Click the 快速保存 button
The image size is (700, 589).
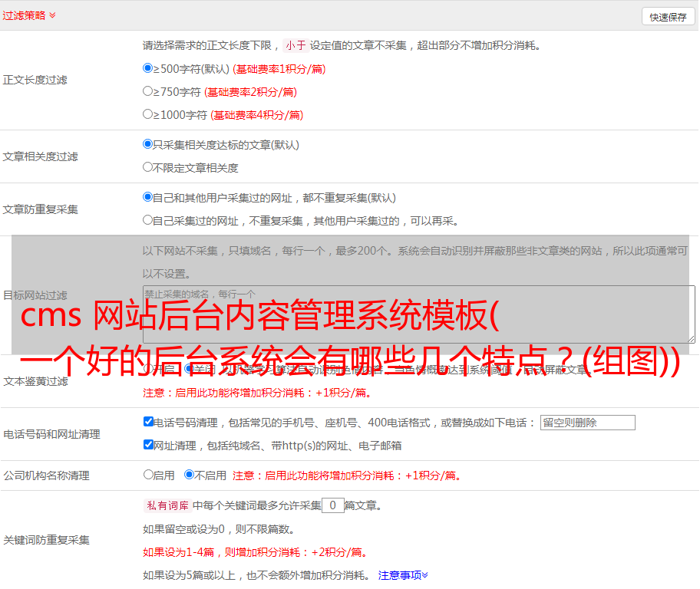coord(668,17)
